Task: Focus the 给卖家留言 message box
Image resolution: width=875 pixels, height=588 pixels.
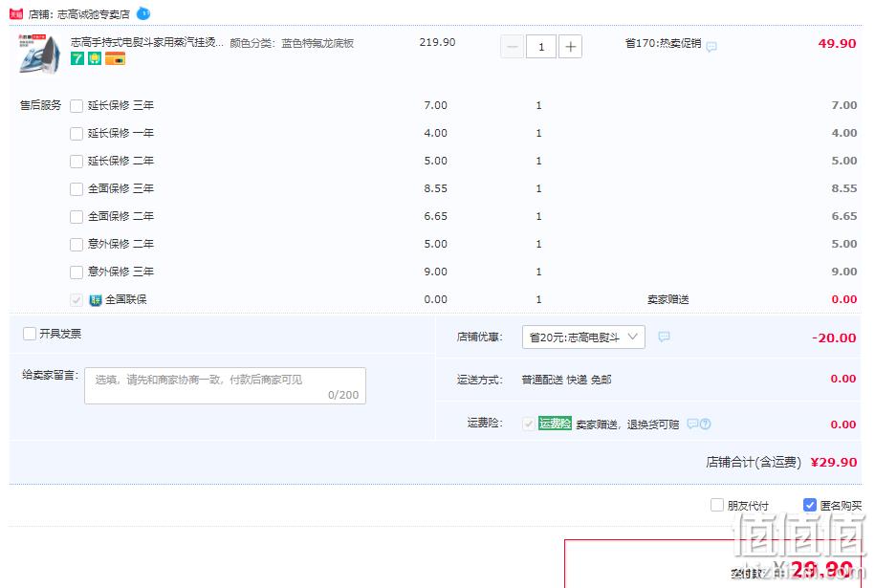Action: coord(225,385)
